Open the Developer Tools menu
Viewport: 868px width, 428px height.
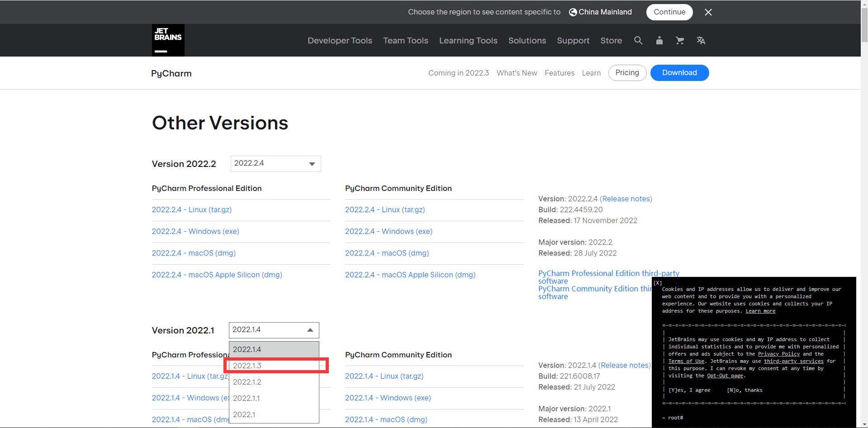(x=340, y=40)
